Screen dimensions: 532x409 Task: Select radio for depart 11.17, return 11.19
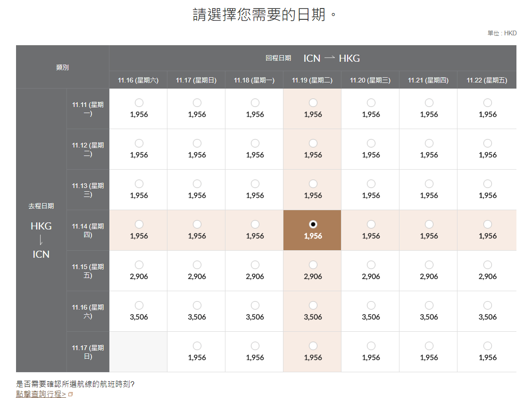coord(313,346)
